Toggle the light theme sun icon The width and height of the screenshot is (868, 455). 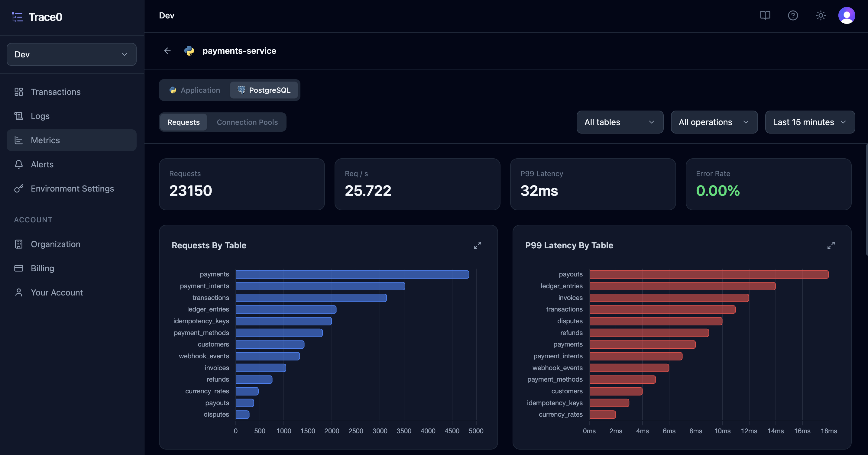(x=821, y=15)
